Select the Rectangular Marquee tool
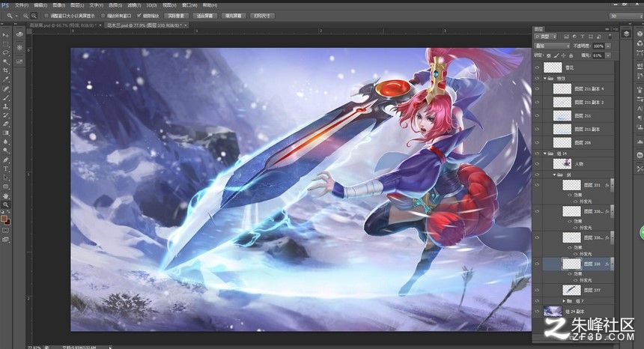 6,44
